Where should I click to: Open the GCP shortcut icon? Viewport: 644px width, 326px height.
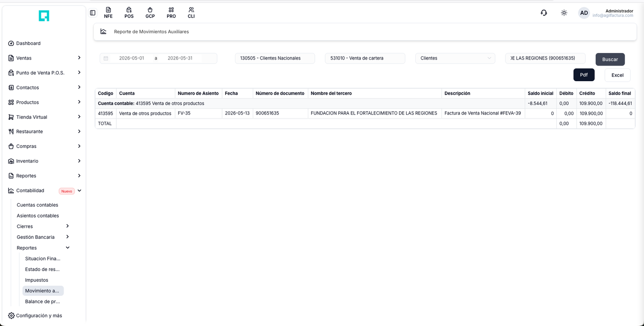(150, 13)
